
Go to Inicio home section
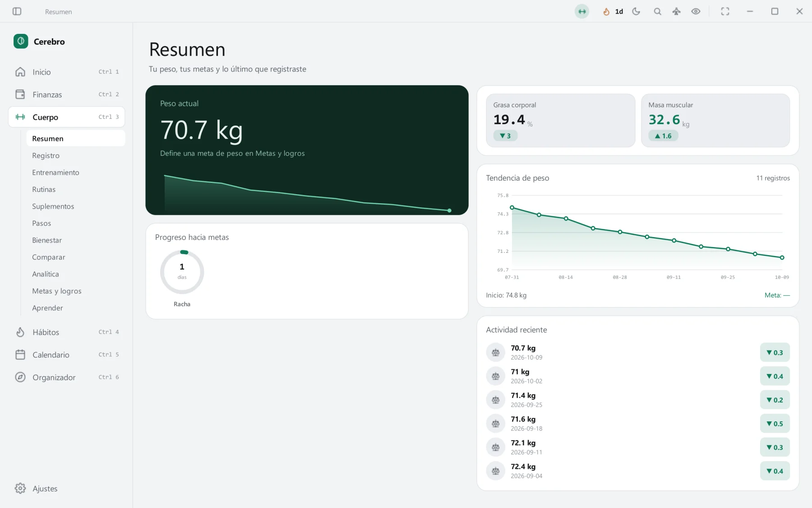(66, 72)
